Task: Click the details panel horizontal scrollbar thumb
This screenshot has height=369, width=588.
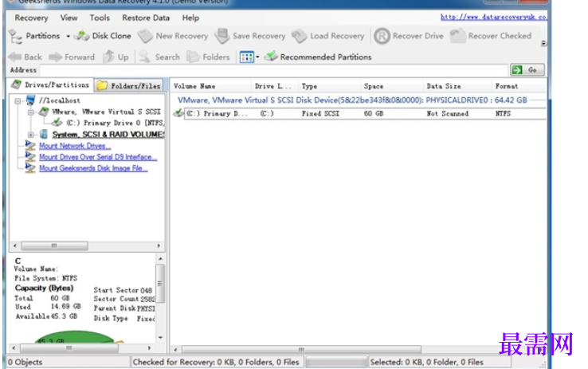Action: 69,348
